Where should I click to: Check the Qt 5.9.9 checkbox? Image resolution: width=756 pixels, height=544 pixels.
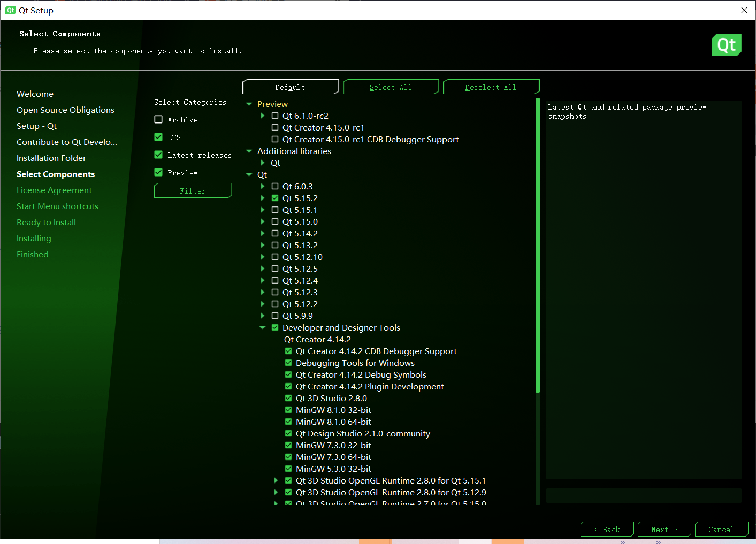(x=275, y=316)
